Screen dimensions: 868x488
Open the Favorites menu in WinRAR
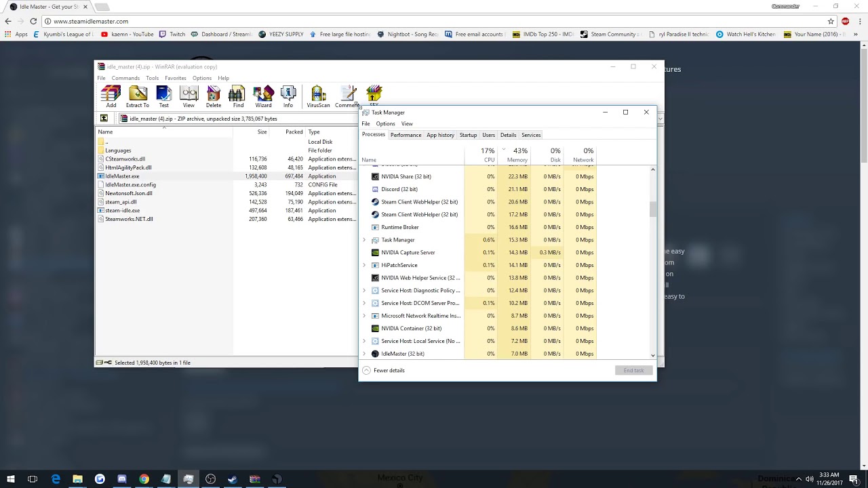[x=176, y=78]
